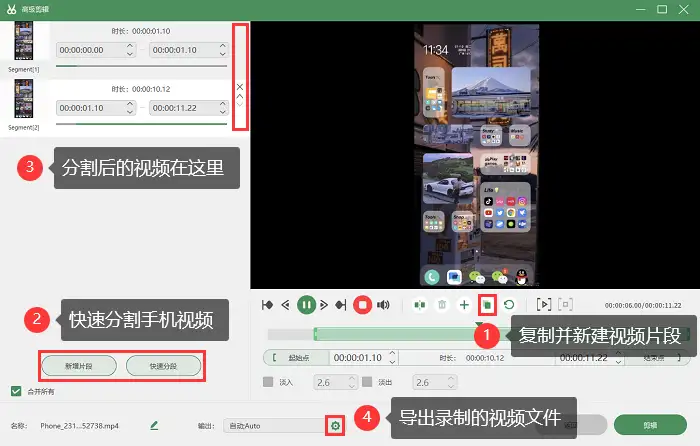
Task: Decrease Segment[2] end time 00:00:11.22
Action: [222, 112]
